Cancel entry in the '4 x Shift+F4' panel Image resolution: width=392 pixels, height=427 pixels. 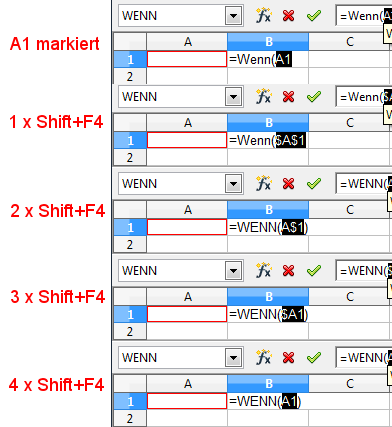click(x=288, y=358)
